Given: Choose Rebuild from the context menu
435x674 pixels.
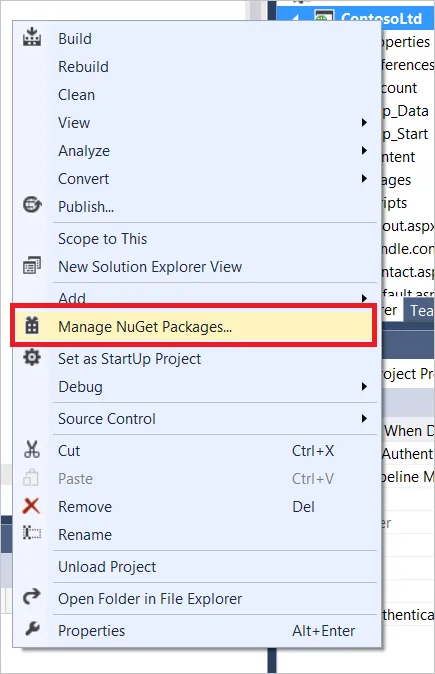Looking at the screenshot, I should click(x=83, y=67).
